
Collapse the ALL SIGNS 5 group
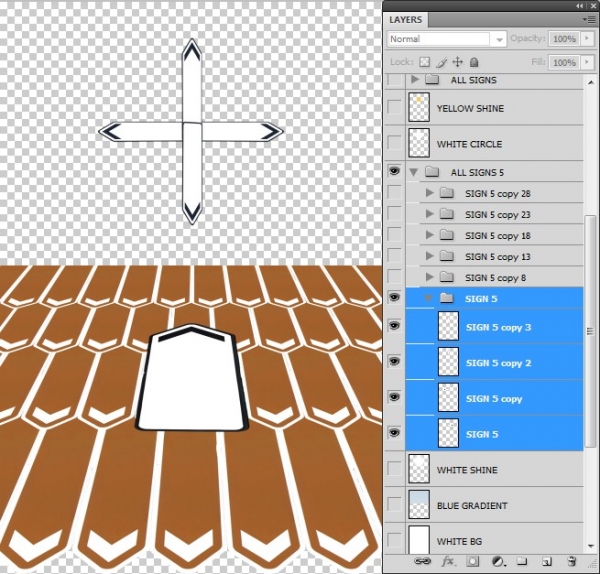click(414, 172)
